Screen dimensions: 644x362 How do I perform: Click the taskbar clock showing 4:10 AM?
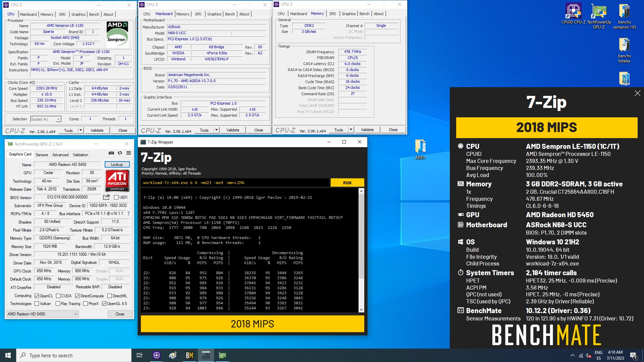coord(615,355)
